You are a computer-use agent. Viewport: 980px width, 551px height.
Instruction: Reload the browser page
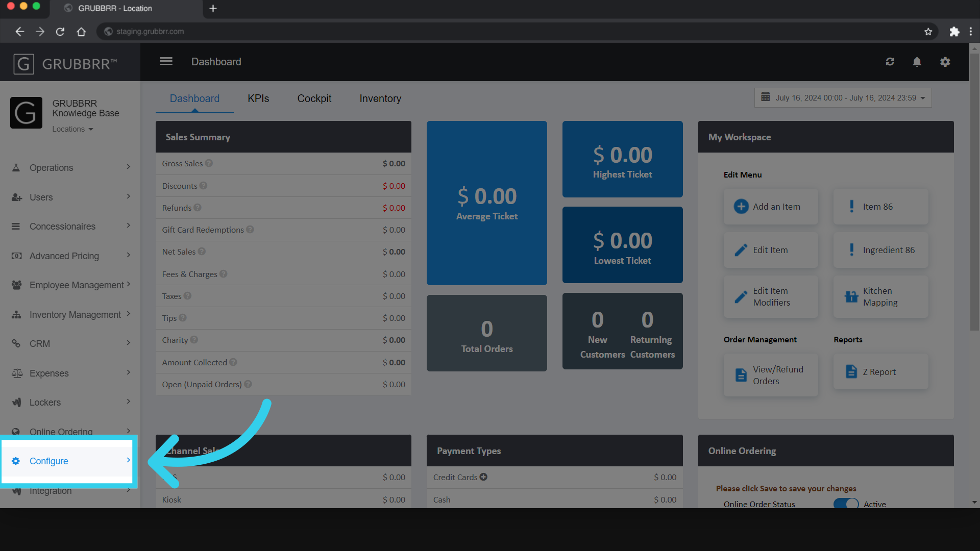(x=60, y=32)
